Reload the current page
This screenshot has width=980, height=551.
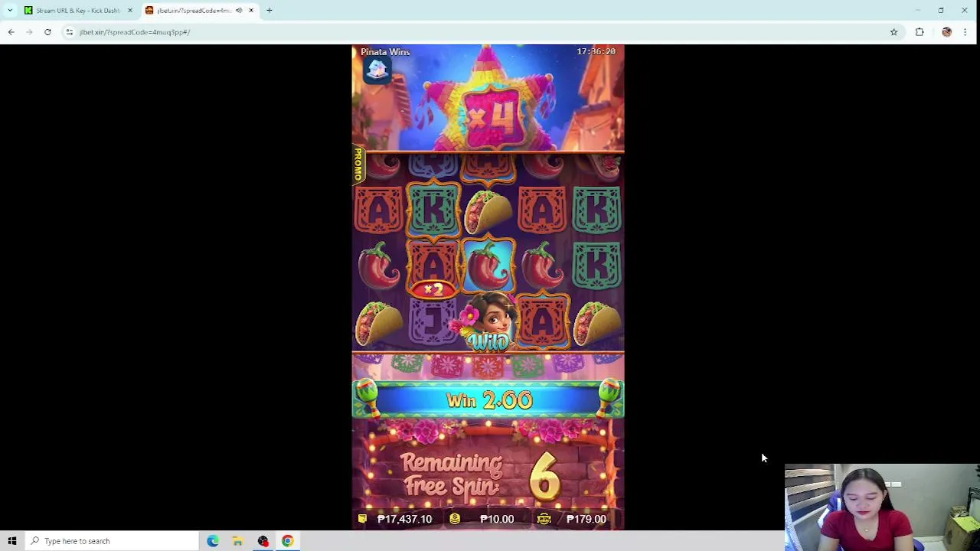[47, 32]
